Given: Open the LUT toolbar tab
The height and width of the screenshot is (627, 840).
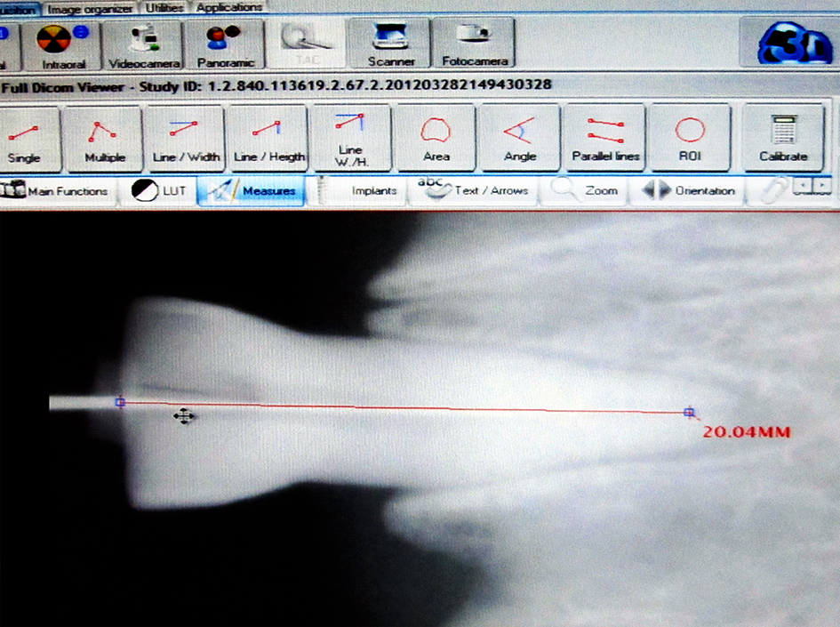Looking at the screenshot, I should click(160, 191).
